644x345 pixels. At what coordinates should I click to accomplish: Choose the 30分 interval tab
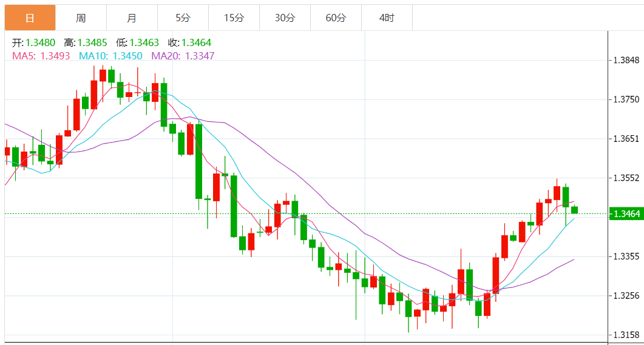click(285, 18)
